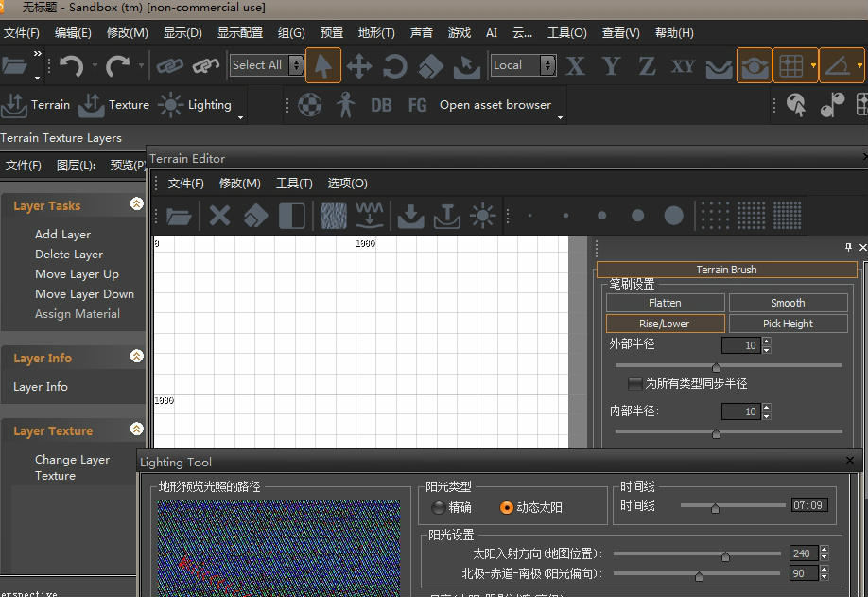Click Add Layer in Layer Tasks

click(x=62, y=235)
